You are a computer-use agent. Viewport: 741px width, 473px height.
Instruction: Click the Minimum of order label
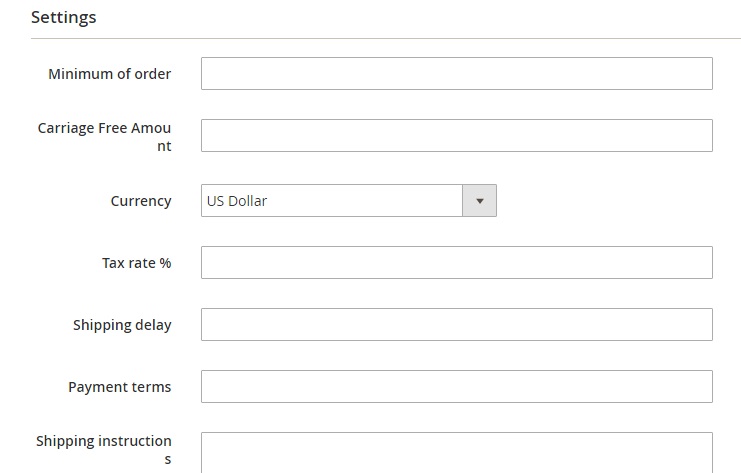pos(110,74)
